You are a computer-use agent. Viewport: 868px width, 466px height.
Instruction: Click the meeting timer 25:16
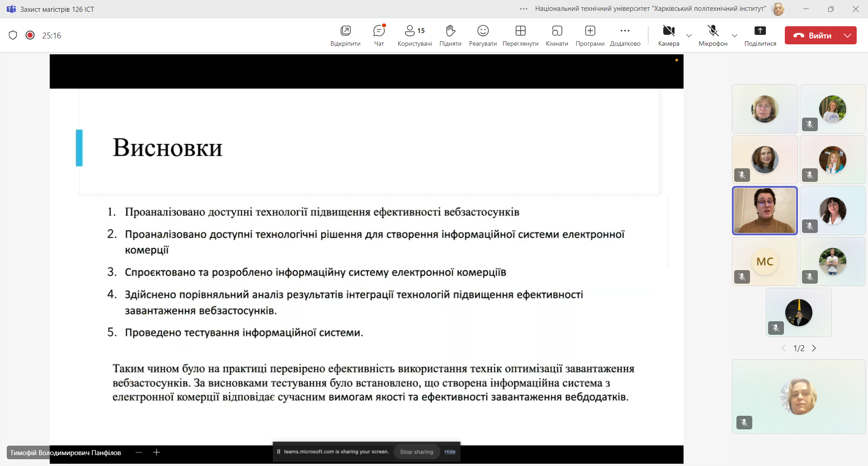[52, 36]
